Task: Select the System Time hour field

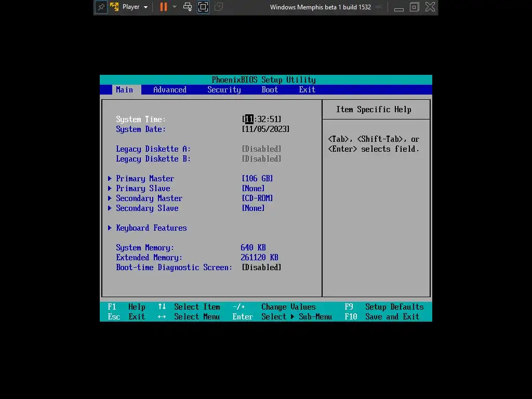Action: 249,119
